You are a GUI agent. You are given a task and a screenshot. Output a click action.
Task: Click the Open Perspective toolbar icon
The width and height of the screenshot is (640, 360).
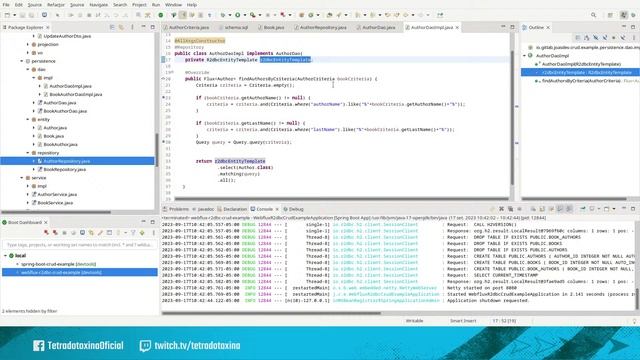610,15
